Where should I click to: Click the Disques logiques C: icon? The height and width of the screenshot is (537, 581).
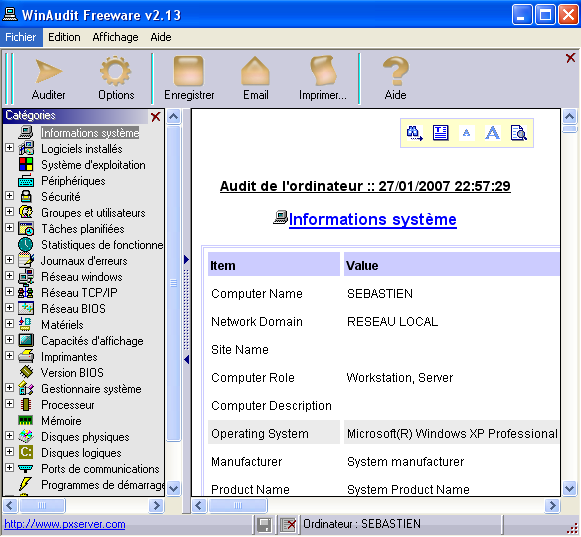(x=26, y=453)
